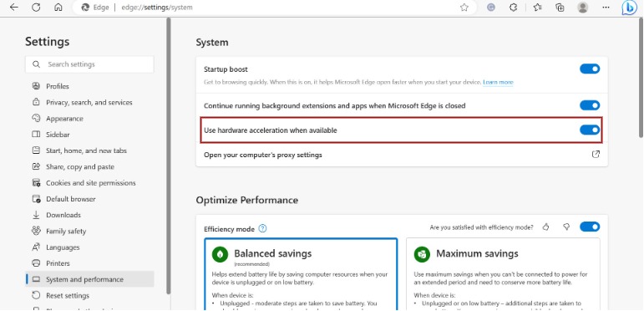Click the address bar URL edge://settings/system

[157, 8]
